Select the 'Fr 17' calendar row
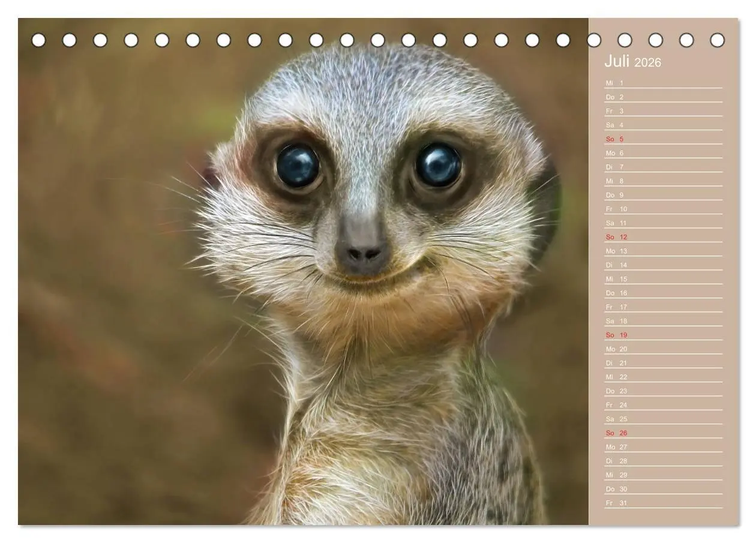Image resolution: width=756 pixels, height=543 pixels. (663, 307)
